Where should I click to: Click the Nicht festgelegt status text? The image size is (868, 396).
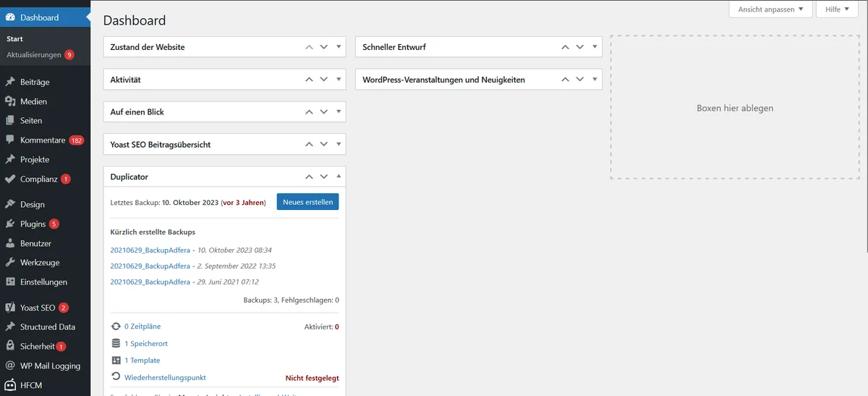click(x=312, y=378)
